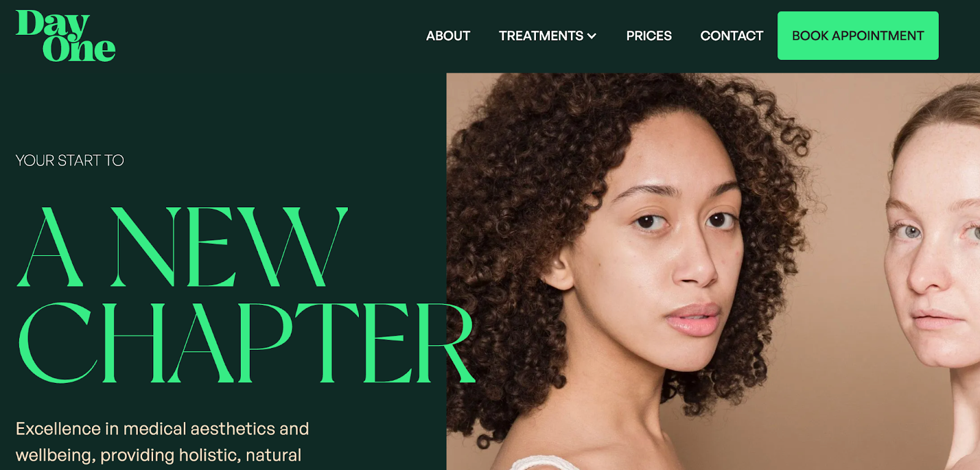Select the TREATMENTS menu item

point(541,36)
